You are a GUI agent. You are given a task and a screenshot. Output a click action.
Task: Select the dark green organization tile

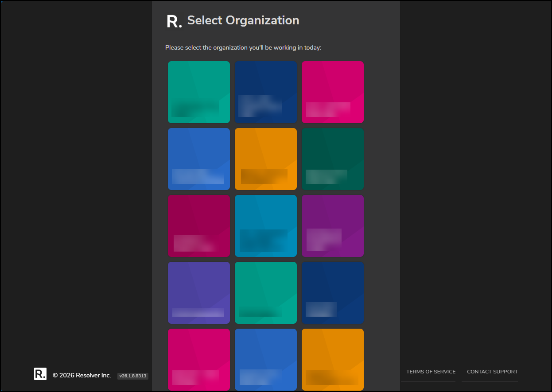(333, 159)
